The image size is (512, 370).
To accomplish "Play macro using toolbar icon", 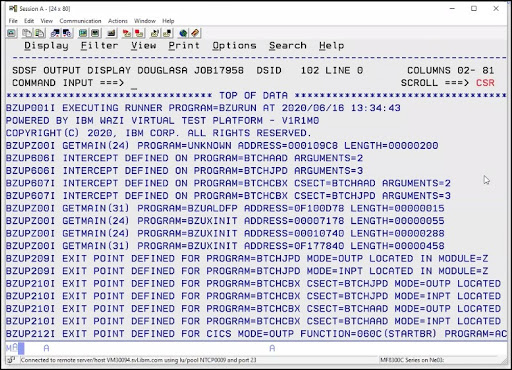I will pyautogui.click(x=154, y=33).
